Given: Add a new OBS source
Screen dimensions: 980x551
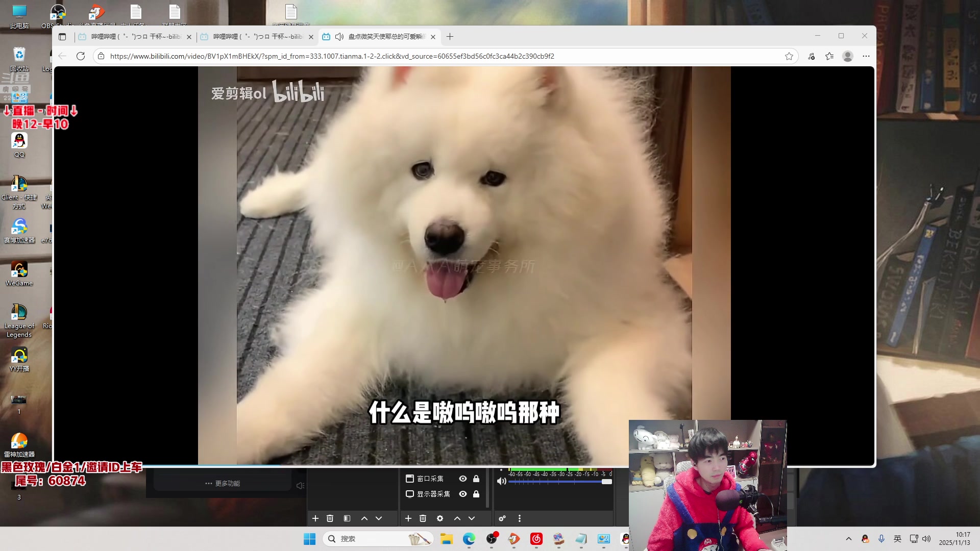Looking at the screenshot, I should coord(408,518).
